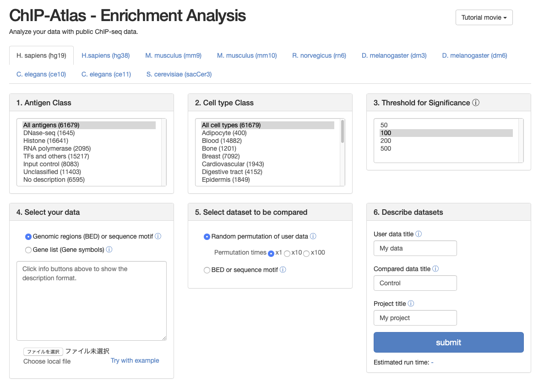Click the Project title input field

pyautogui.click(x=415, y=318)
